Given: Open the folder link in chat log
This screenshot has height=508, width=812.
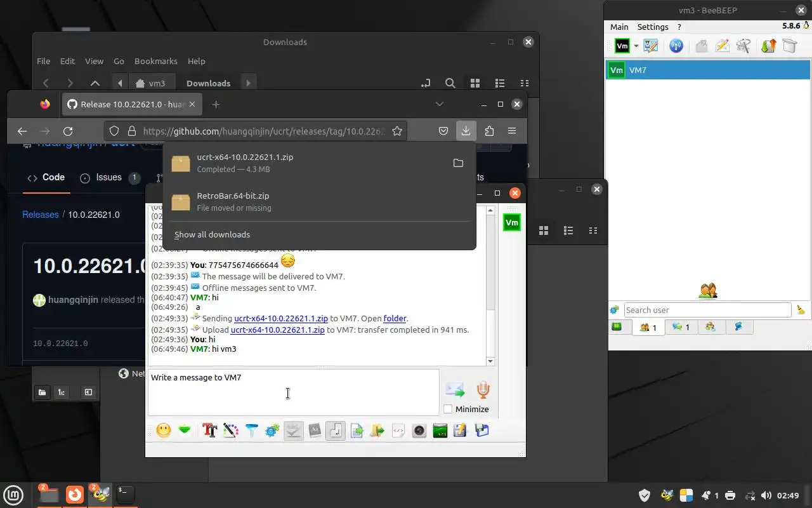Looking at the screenshot, I should point(395,318).
